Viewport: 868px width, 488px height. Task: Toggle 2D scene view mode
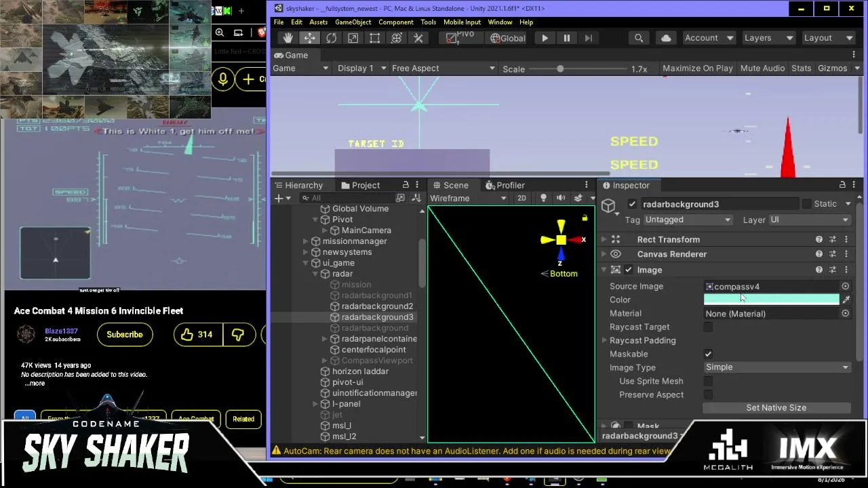521,198
